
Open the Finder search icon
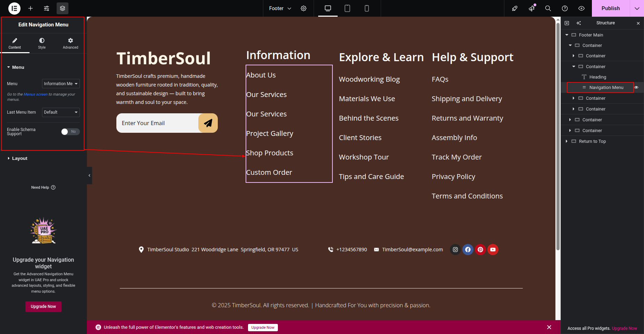[x=548, y=8]
